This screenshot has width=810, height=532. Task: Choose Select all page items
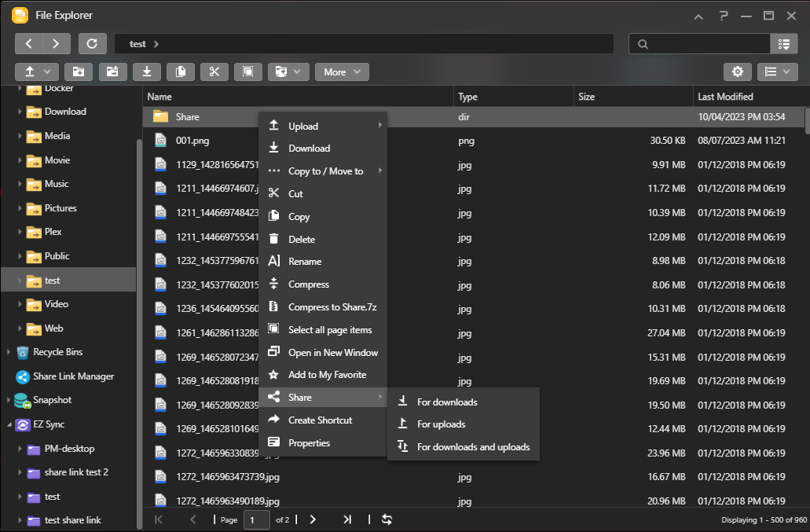point(323,329)
